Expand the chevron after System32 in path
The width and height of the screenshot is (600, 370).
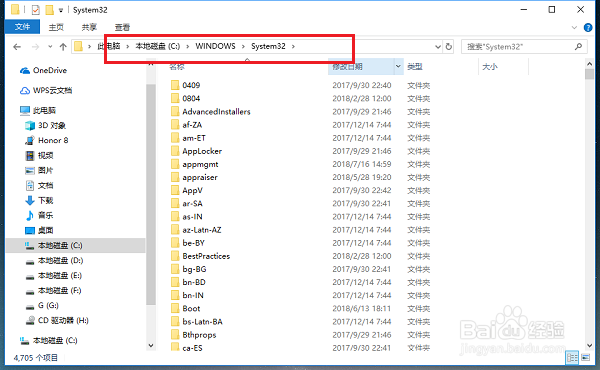point(293,46)
